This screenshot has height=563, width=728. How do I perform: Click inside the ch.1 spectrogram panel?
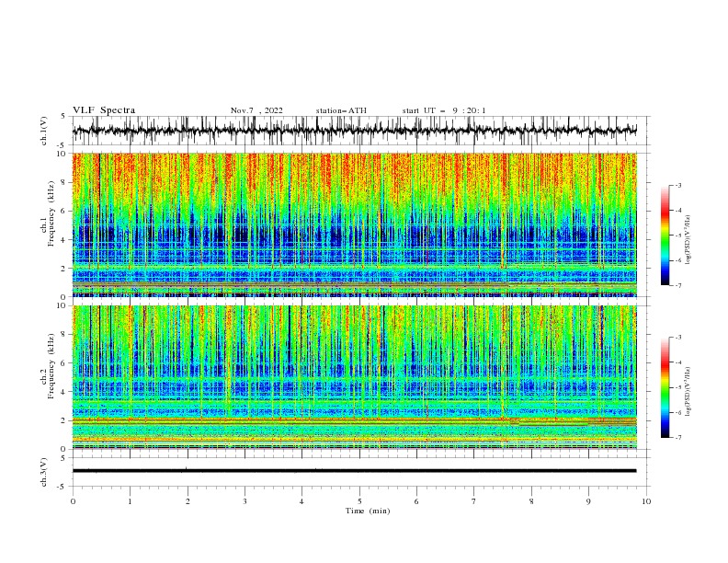click(354, 224)
